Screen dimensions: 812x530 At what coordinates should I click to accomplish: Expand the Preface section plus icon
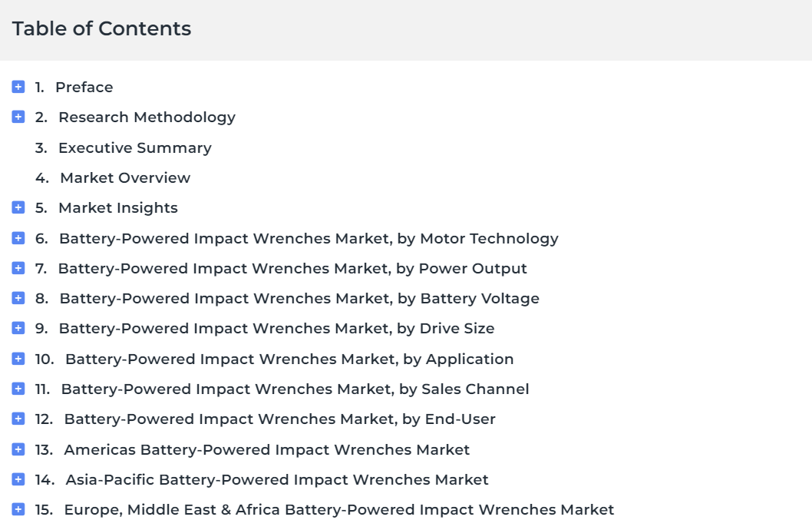click(18, 87)
